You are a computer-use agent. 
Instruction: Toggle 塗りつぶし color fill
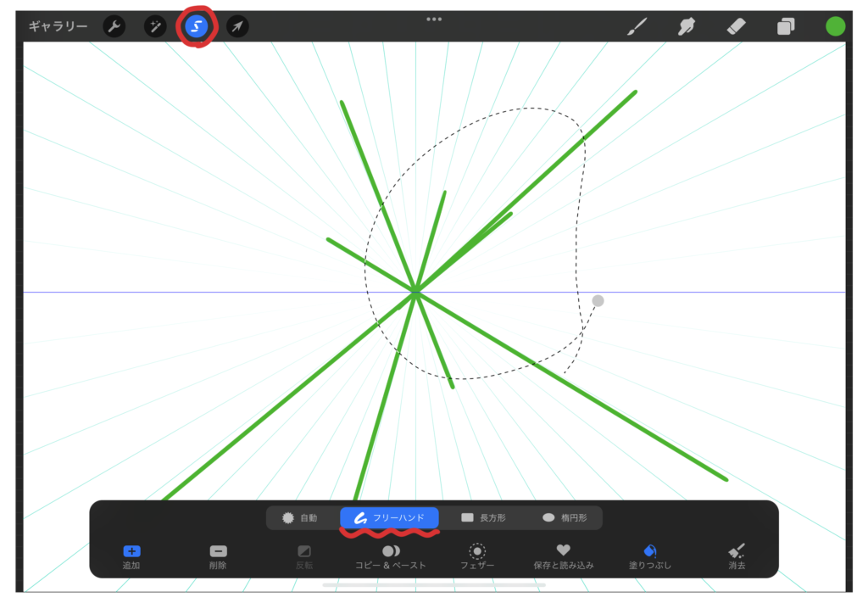[650, 556]
